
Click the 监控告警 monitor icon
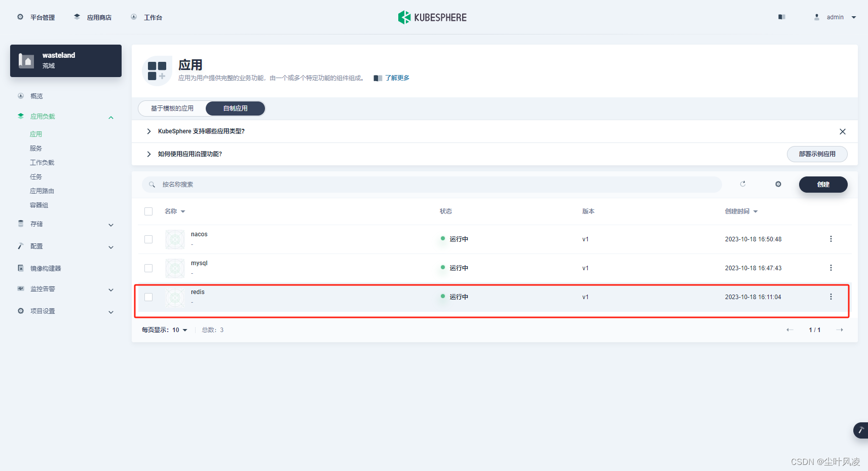click(x=21, y=288)
